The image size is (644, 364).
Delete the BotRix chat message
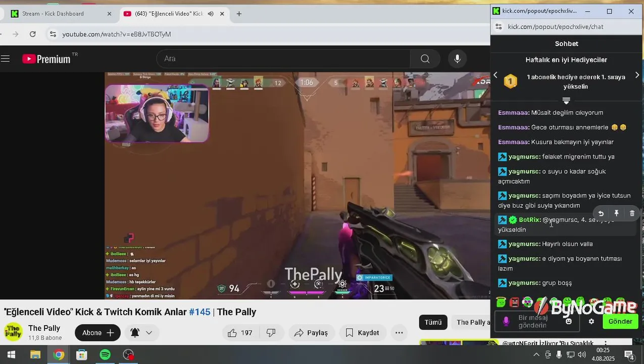[x=632, y=213]
